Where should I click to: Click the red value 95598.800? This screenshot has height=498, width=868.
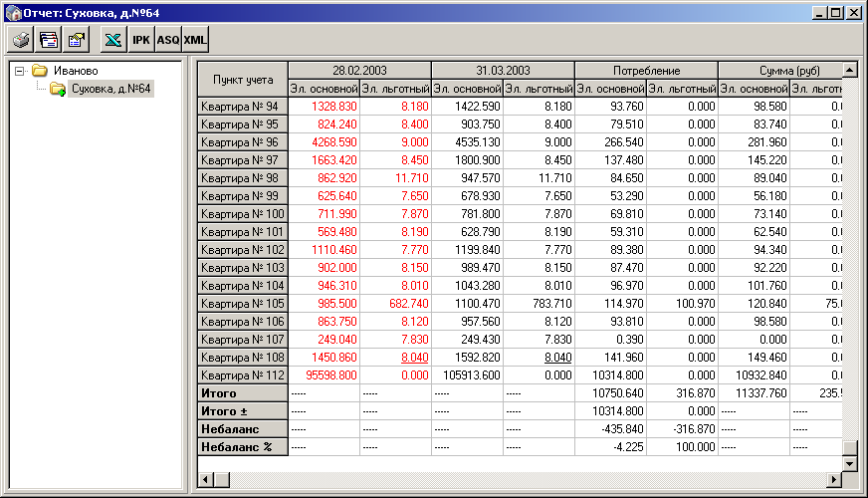coord(331,375)
